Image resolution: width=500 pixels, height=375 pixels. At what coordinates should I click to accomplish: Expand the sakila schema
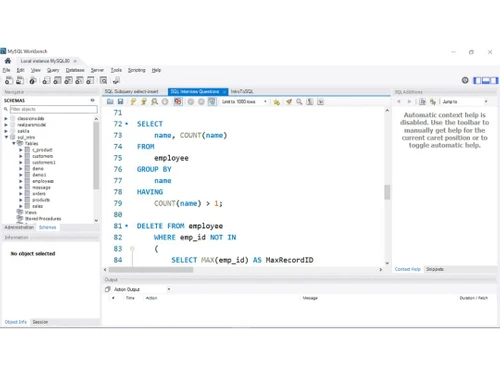6,131
